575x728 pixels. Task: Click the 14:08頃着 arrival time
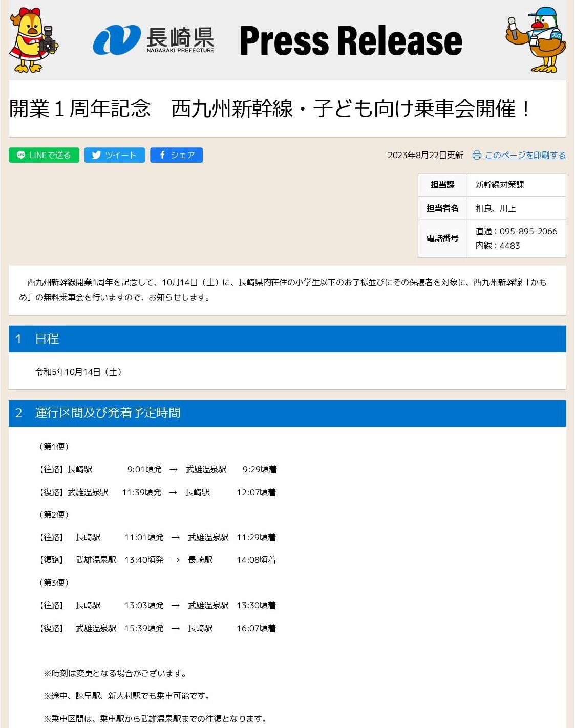pos(256,560)
